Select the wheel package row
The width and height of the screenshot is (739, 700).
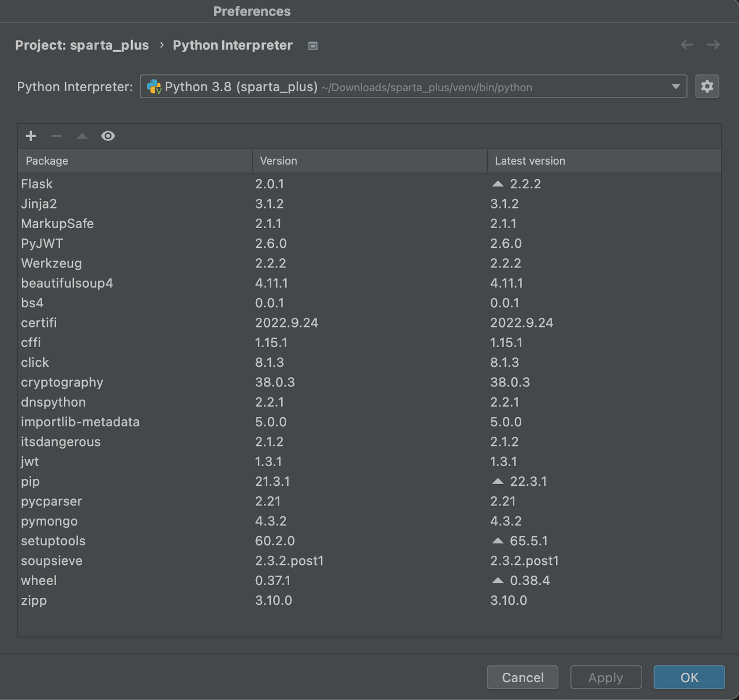pos(369,580)
